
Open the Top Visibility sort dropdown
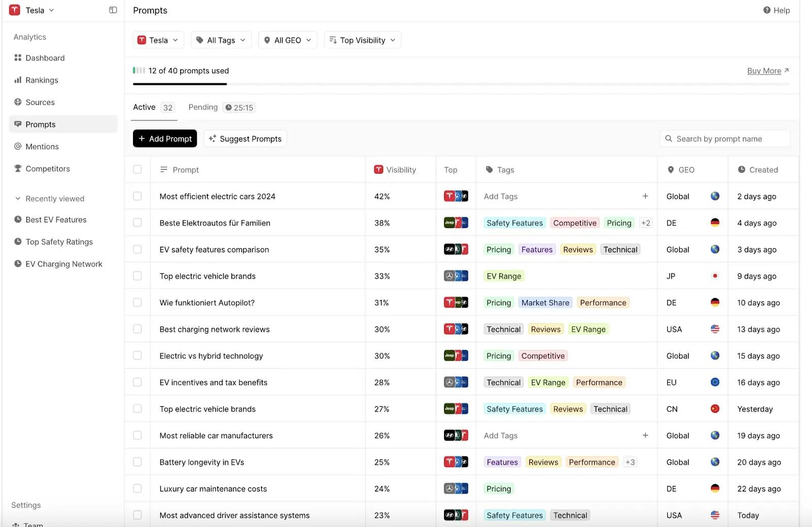[x=362, y=40]
